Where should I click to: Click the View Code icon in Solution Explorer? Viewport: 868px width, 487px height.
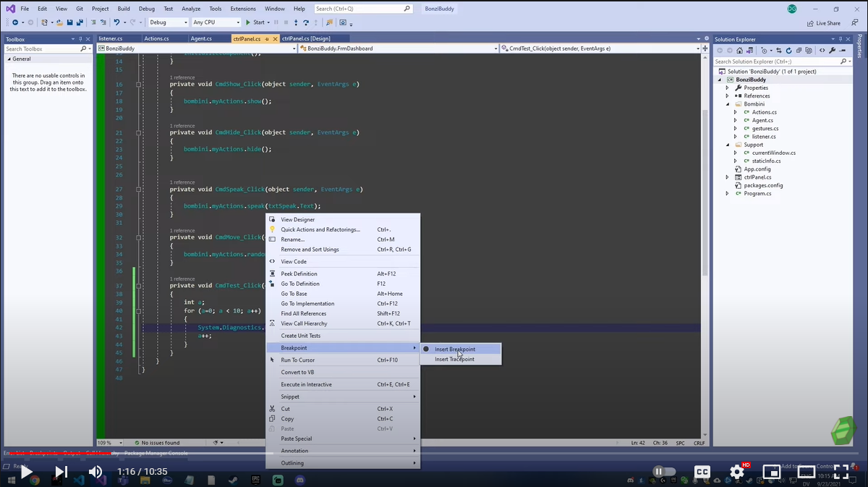(x=822, y=51)
